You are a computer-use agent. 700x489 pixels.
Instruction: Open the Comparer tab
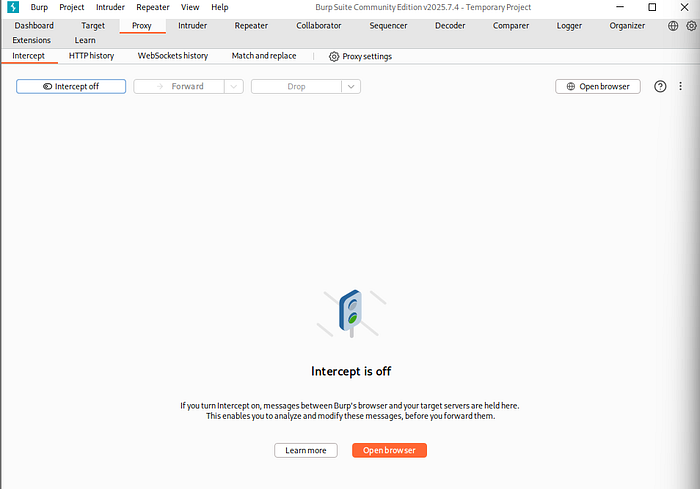[x=511, y=25]
